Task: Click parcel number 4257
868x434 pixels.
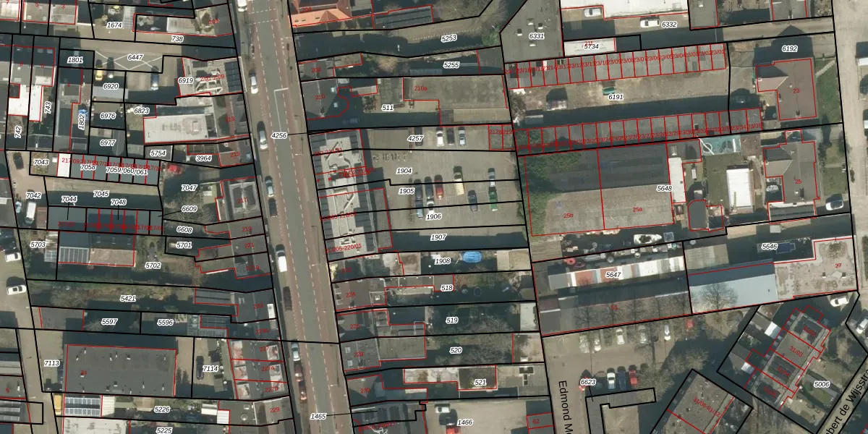Action: click(x=415, y=137)
